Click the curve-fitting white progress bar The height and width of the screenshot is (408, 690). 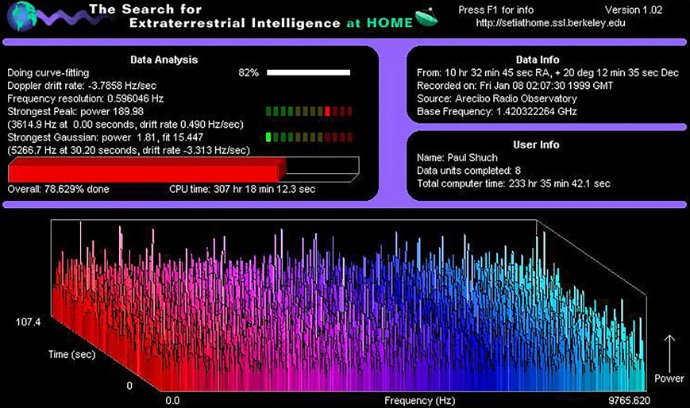tap(308, 73)
